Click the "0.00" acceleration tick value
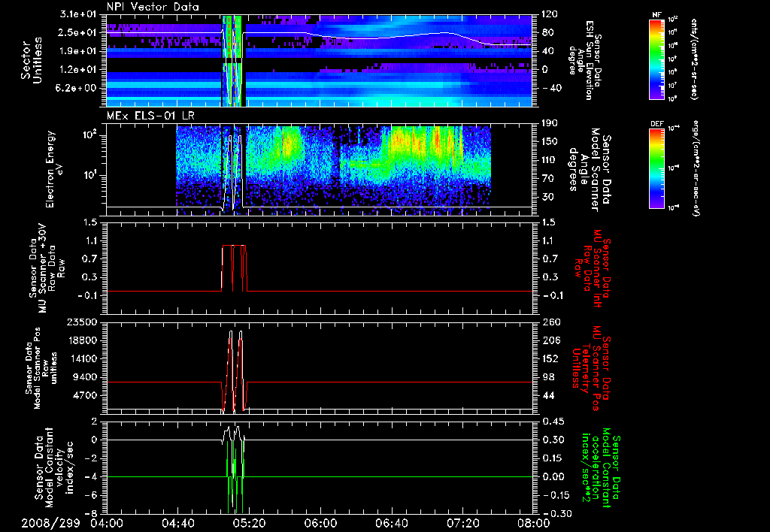This screenshot has height=532, width=770. (x=553, y=476)
